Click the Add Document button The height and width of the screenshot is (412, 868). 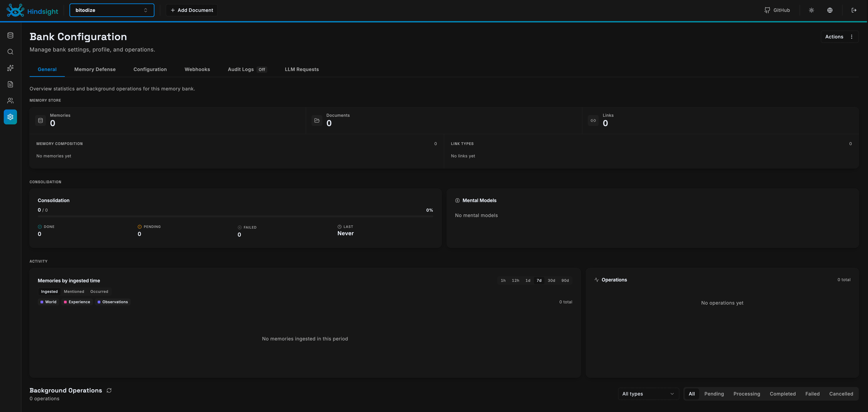[x=191, y=10]
